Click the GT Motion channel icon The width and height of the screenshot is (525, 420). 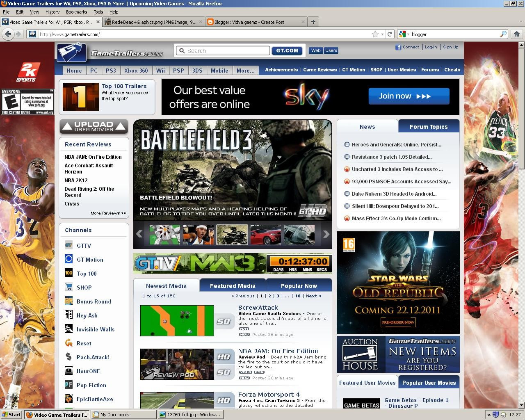point(68,259)
